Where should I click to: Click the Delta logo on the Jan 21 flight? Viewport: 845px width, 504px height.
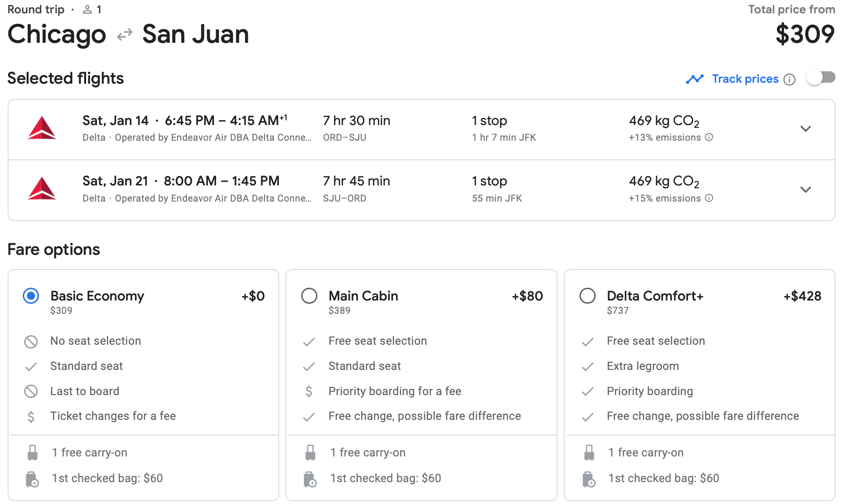(42, 188)
